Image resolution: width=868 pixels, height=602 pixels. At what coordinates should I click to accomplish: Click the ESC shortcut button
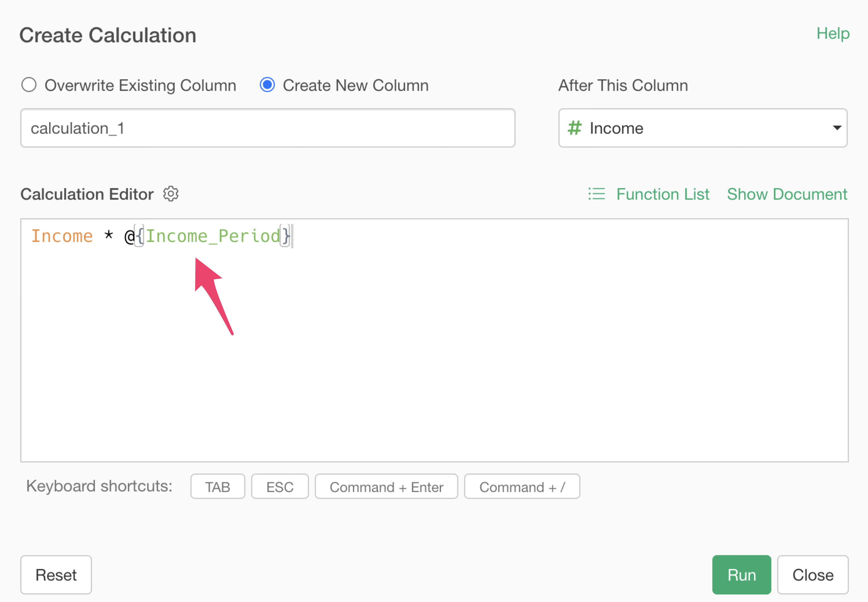280,487
